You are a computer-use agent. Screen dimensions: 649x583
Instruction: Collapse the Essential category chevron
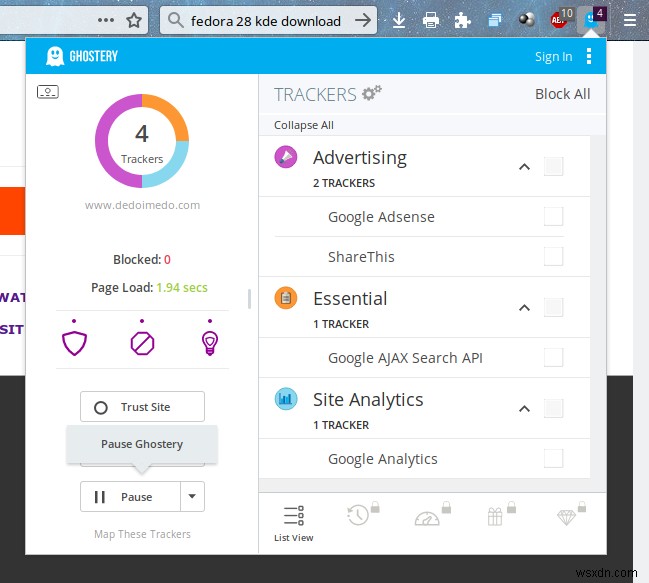click(524, 307)
